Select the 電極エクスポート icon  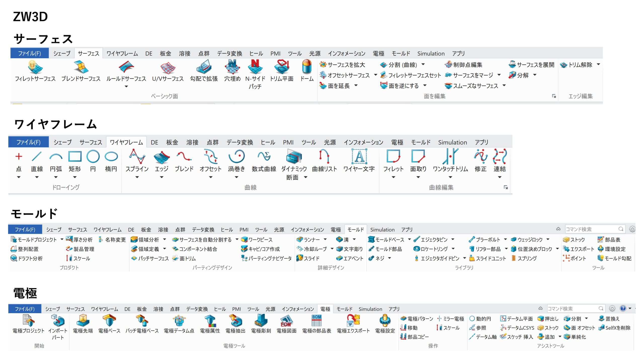[x=353, y=321]
